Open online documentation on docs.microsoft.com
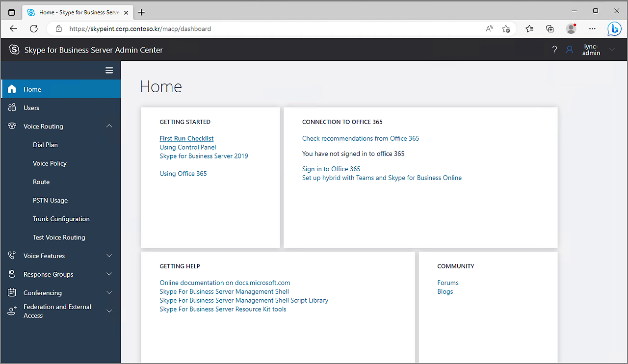The height and width of the screenshot is (364, 628). click(225, 282)
